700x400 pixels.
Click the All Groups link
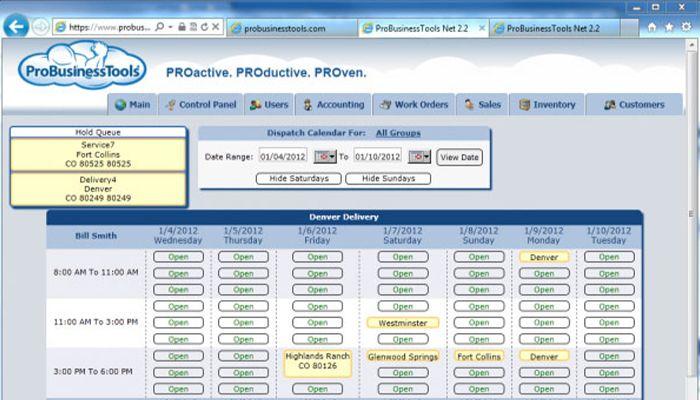click(x=398, y=133)
